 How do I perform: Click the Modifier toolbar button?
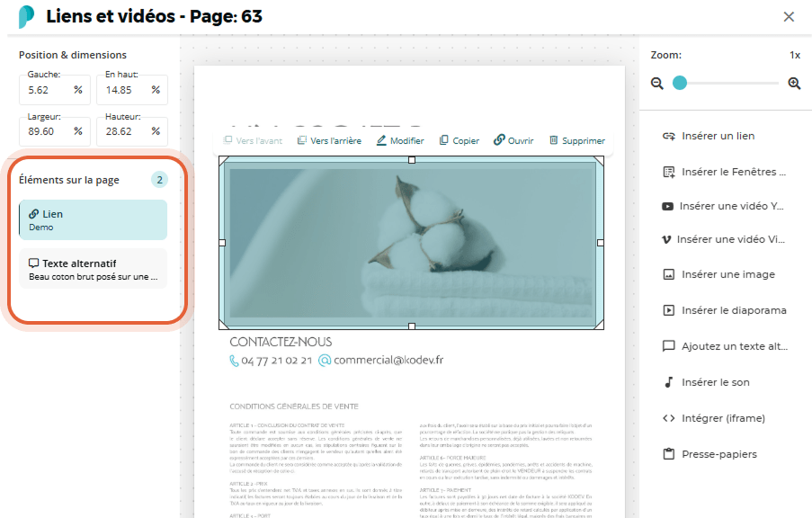[x=400, y=140]
